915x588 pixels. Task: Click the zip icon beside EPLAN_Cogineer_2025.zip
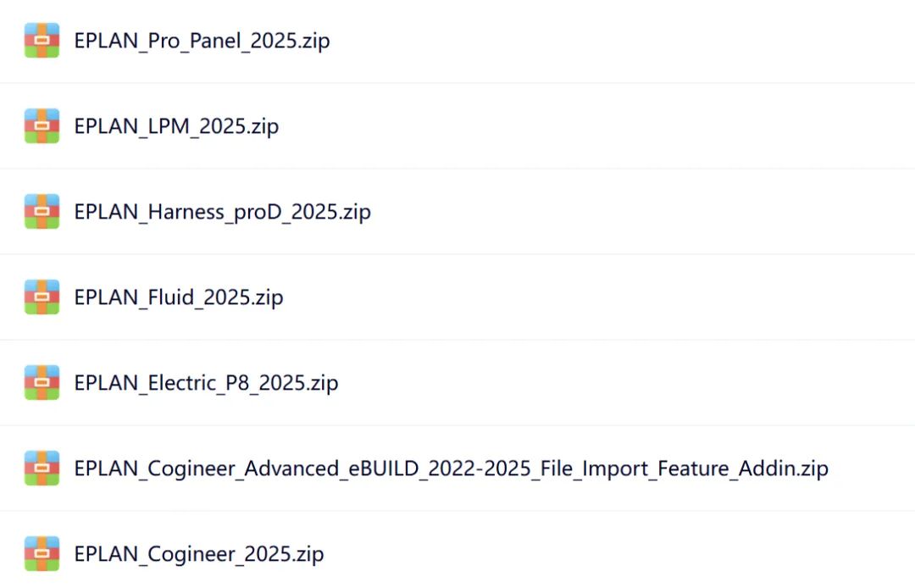(x=42, y=554)
